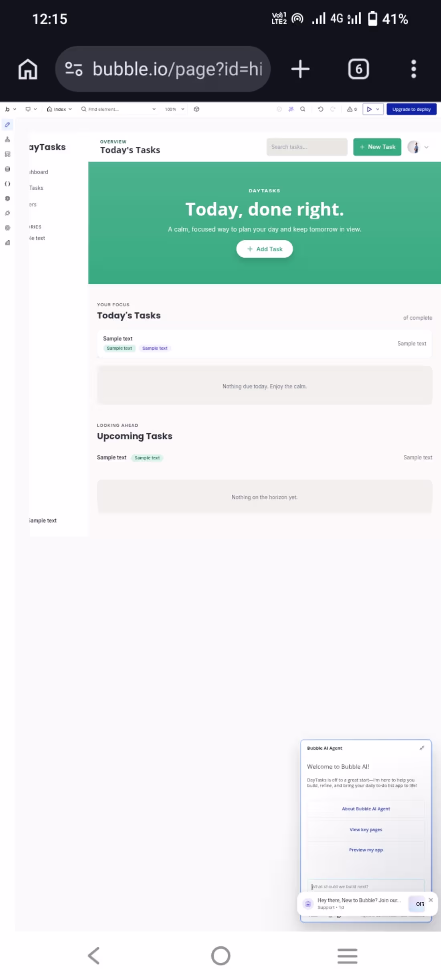Open the Plugins tab plug icon
This screenshot has width=441, height=980.
point(7,213)
